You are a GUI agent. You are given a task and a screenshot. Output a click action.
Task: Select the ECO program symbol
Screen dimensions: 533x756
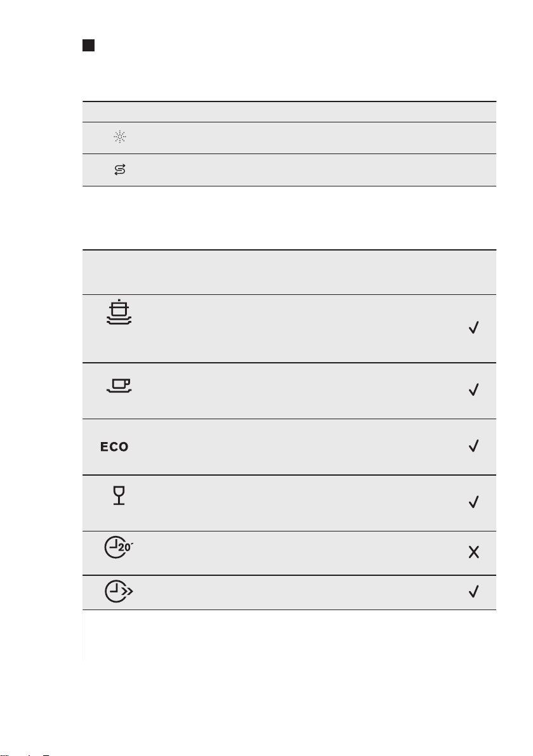[114, 447]
